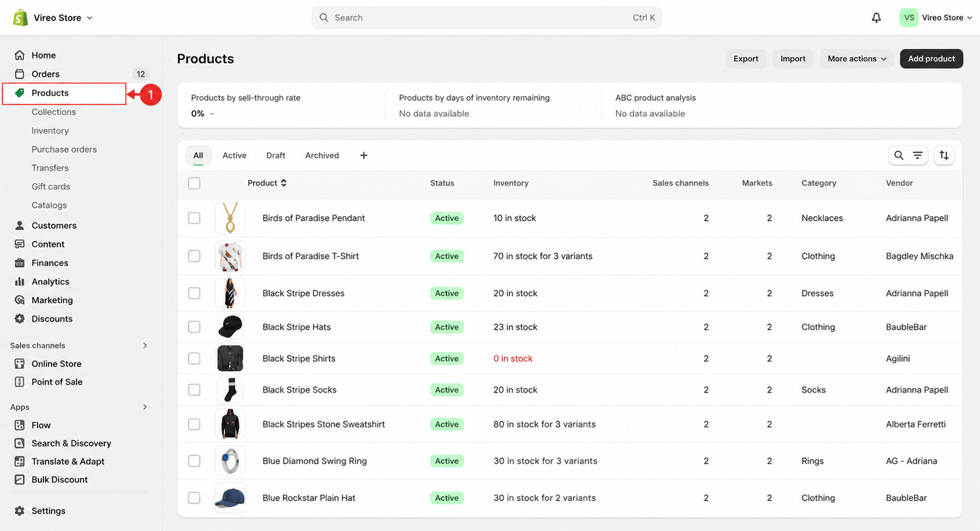Expand the Sales channels section chevron
The height and width of the screenshot is (531, 980).
click(x=145, y=345)
